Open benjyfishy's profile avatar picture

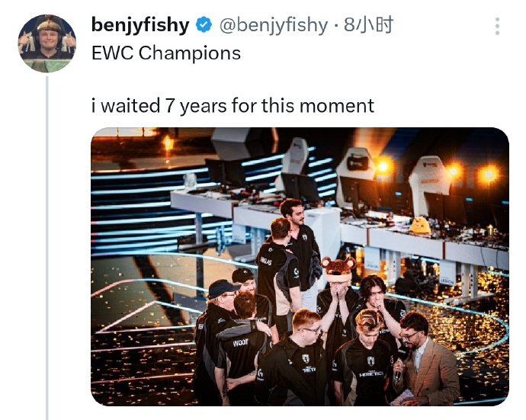click(x=47, y=43)
